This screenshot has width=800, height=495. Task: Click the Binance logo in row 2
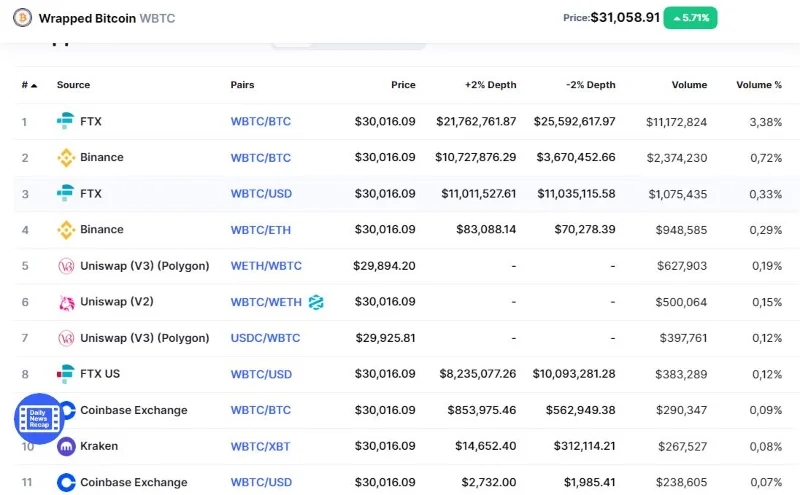click(66, 158)
